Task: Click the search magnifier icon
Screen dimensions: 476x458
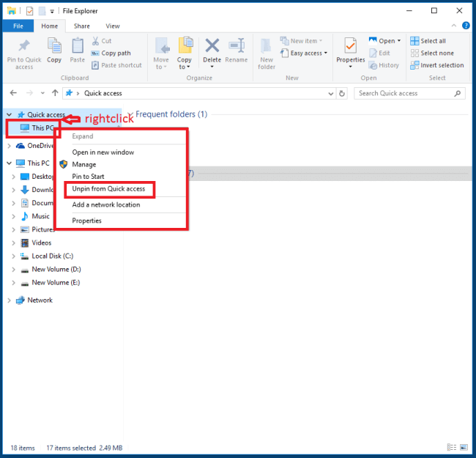Action: [458, 93]
